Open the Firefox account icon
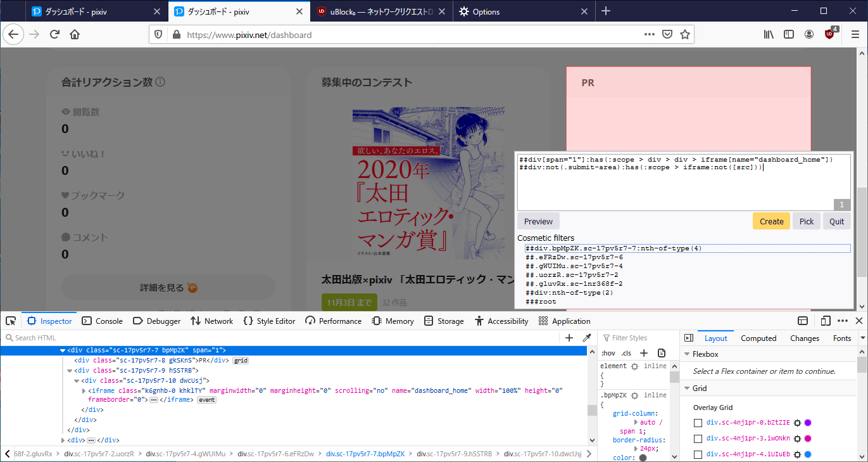 click(809, 35)
